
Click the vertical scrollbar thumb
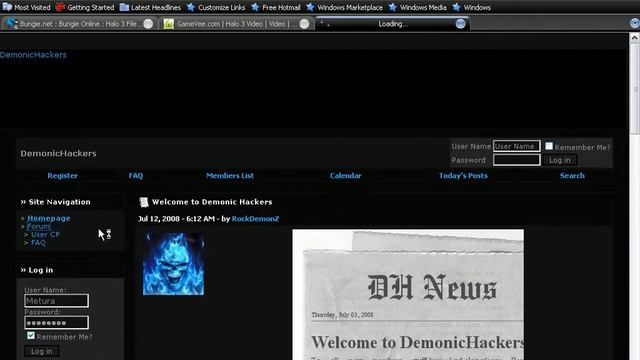click(634, 88)
